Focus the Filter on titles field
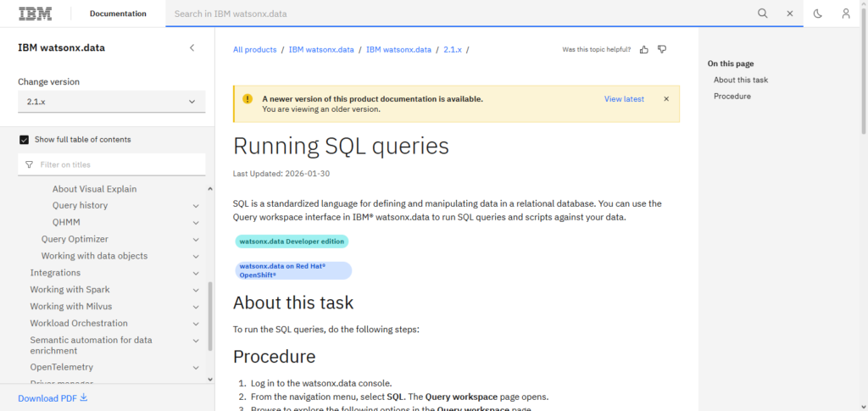The height and width of the screenshot is (411, 868). (111, 165)
